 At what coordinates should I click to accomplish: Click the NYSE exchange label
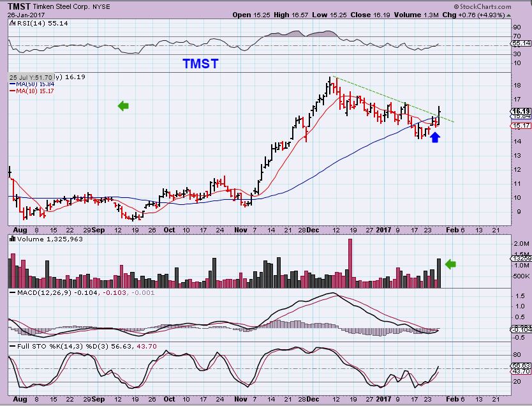101,7
